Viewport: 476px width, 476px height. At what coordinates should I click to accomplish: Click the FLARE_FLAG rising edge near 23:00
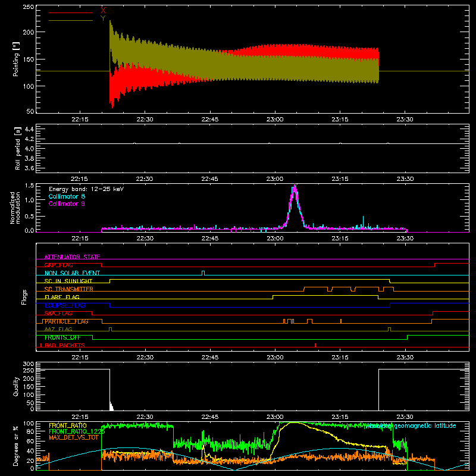pos(273,297)
